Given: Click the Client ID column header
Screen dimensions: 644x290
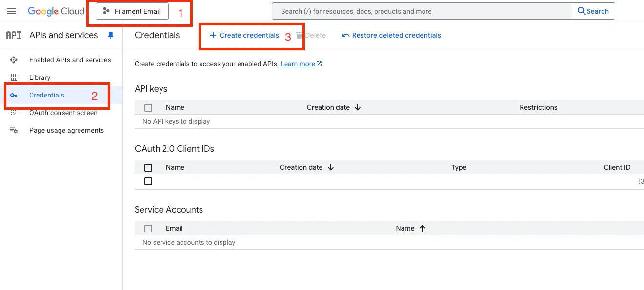Looking at the screenshot, I should 617,167.
